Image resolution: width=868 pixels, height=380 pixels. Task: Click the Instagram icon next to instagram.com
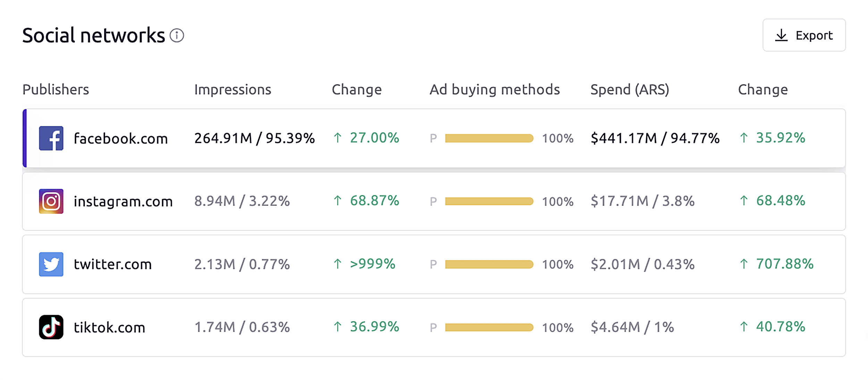[x=51, y=201]
